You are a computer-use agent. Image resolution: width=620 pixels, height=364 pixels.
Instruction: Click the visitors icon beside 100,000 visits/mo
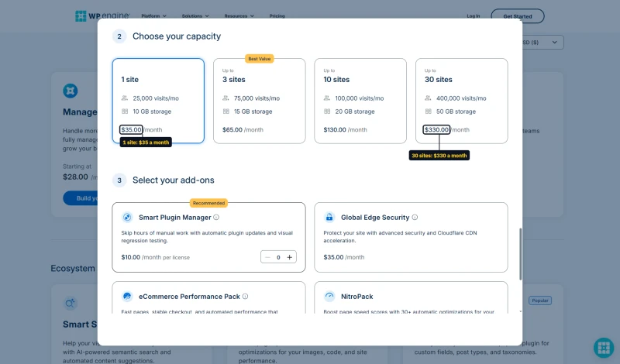327,98
